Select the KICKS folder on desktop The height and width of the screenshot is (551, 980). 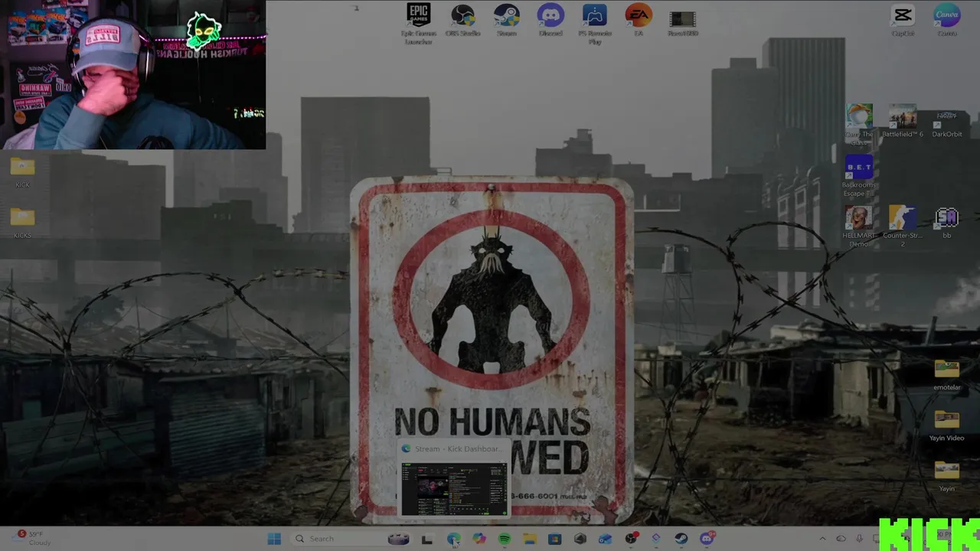(22, 223)
